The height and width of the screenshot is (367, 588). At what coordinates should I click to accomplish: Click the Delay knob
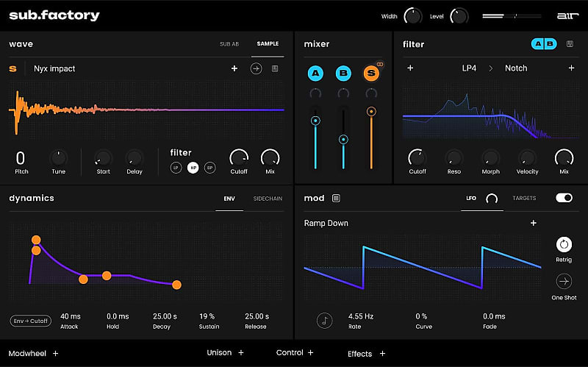point(135,157)
